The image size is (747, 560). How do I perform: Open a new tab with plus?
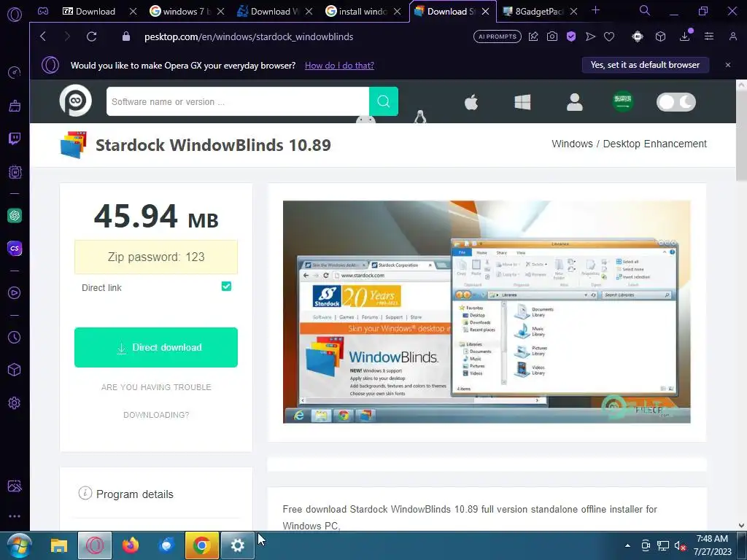[595, 10]
